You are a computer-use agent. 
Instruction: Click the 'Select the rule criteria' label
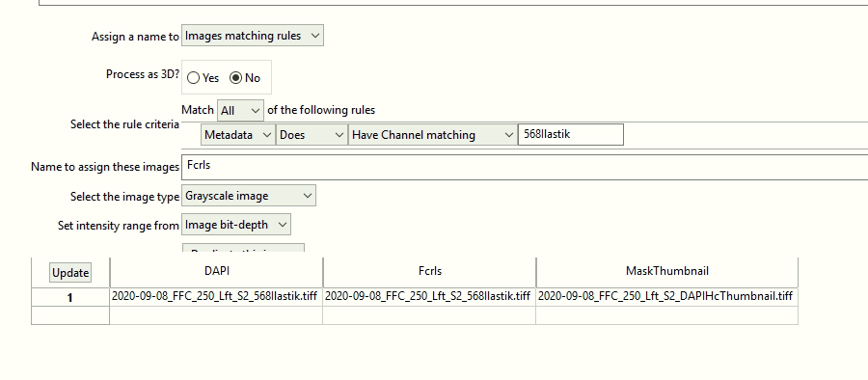pyautogui.click(x=124, y=124)
